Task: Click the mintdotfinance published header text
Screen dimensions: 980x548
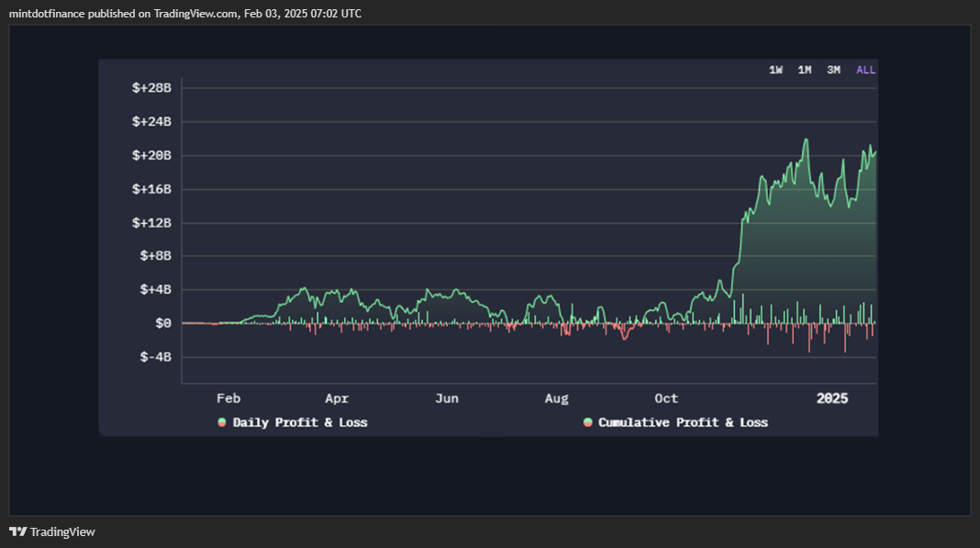Action: point(185,13)
